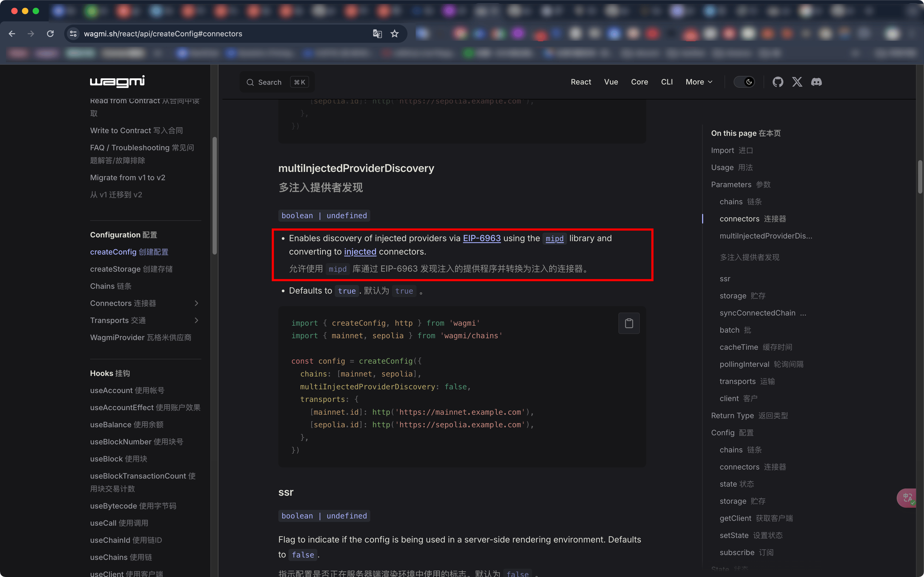Viewport: 924px width, 577px height.
Task: Jump to syncConnectedChain in page outline
Action: point(763,313)
